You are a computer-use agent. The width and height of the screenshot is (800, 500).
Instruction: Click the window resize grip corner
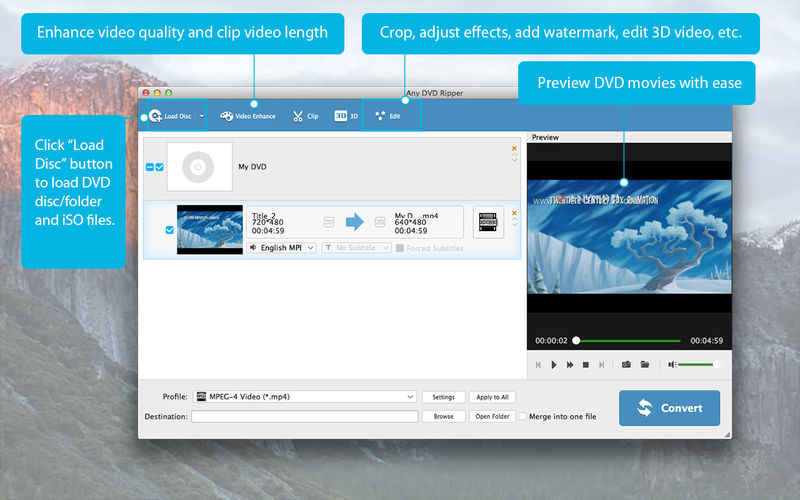pyautogui.click(x=728, y=434)
